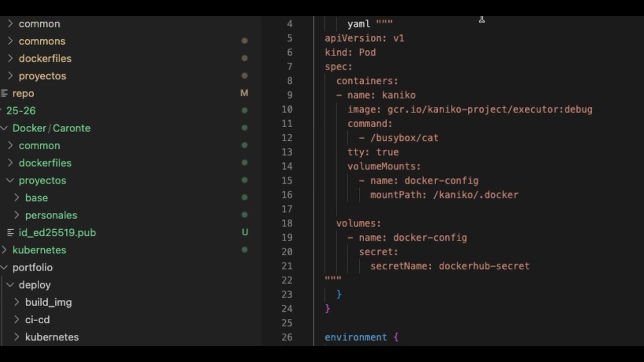Click the 'tty: true' code line
Image resolution: width=644 pixels, height=362 pixels.
point(373,152)
